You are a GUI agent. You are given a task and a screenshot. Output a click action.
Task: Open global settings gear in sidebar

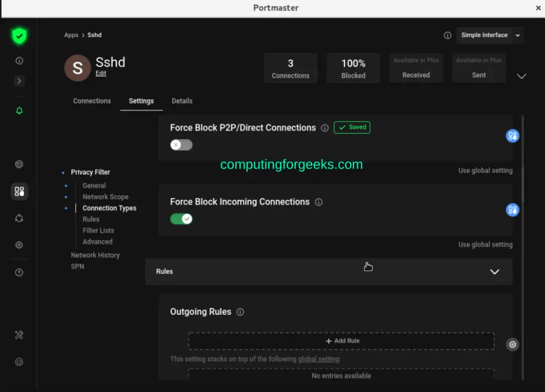coord(19,245)
